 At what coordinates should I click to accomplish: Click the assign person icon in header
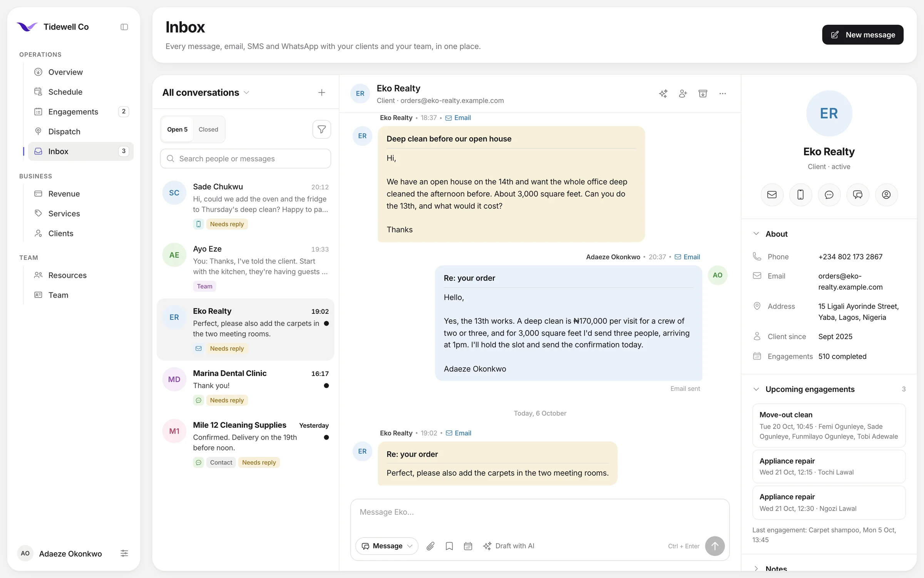pyautogui.click(x=683, y=94)
